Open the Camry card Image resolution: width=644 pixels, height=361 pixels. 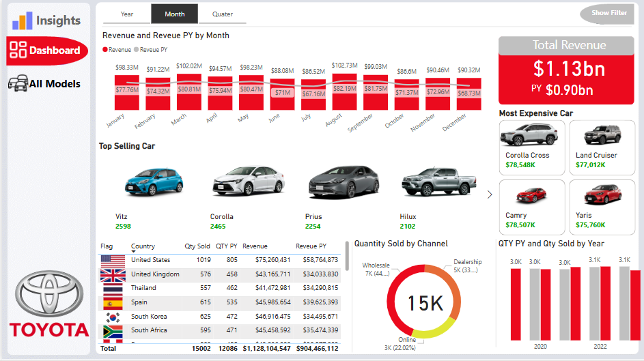532,207
